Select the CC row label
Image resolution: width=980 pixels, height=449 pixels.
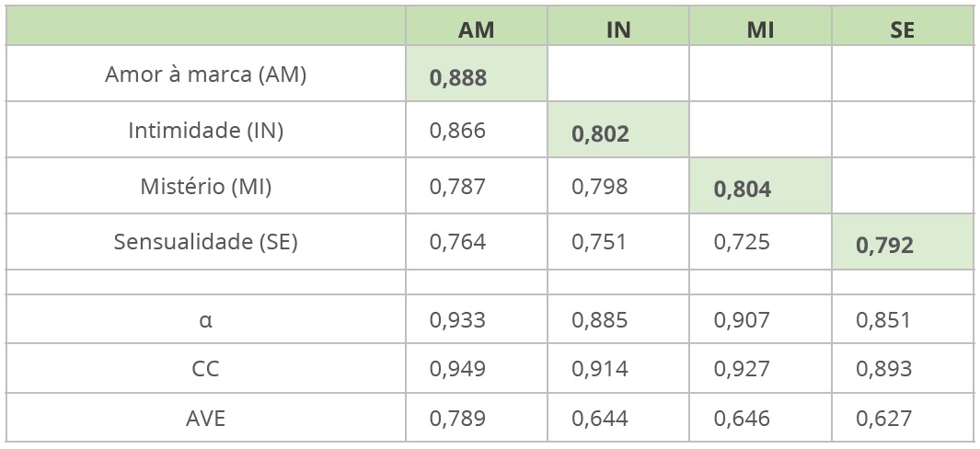205,369
